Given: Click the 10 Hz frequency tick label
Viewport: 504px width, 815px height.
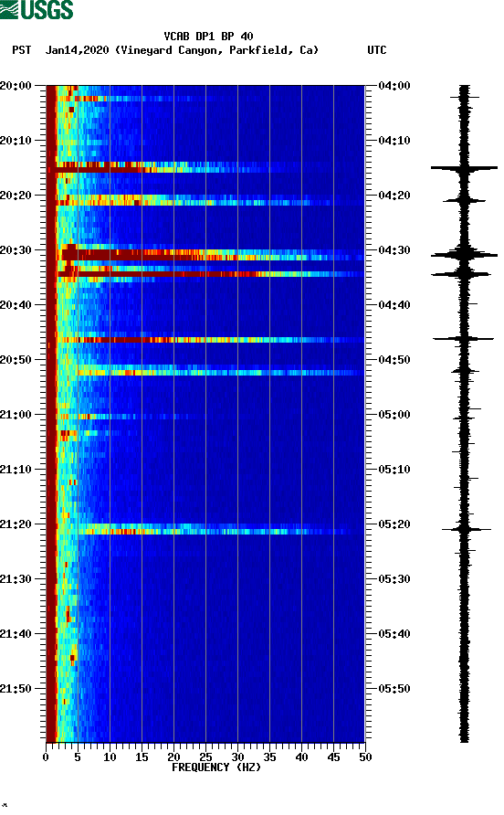Looking at the screenshot, I should coord(110,757).
